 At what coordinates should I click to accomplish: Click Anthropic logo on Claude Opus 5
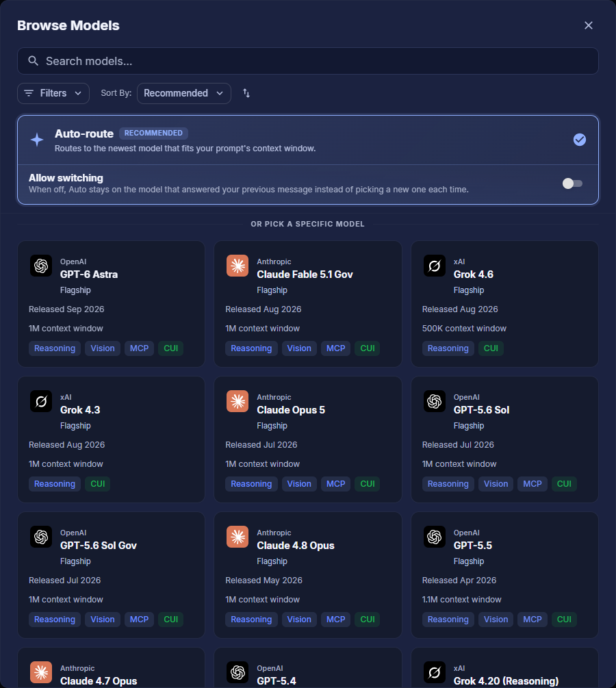point(238,401)
